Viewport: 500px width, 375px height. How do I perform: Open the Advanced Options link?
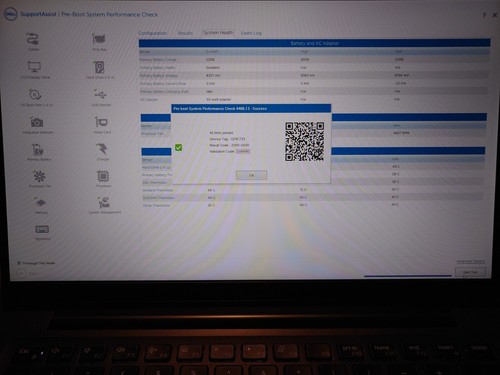coord(470,261)
